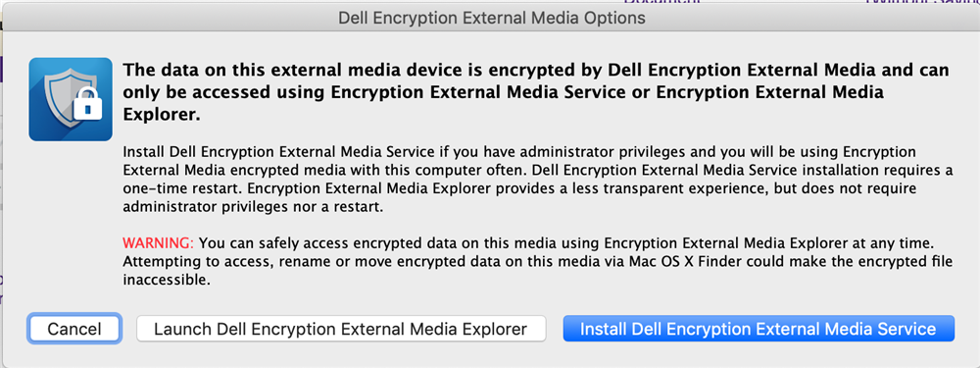Click the dialog title 'Dell Encryption External Media Options'

coord(491,18)
